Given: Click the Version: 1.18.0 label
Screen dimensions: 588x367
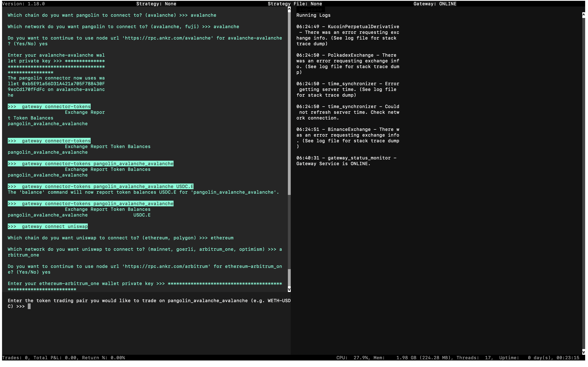Looking at the screenshot, I should coord(23,4).
